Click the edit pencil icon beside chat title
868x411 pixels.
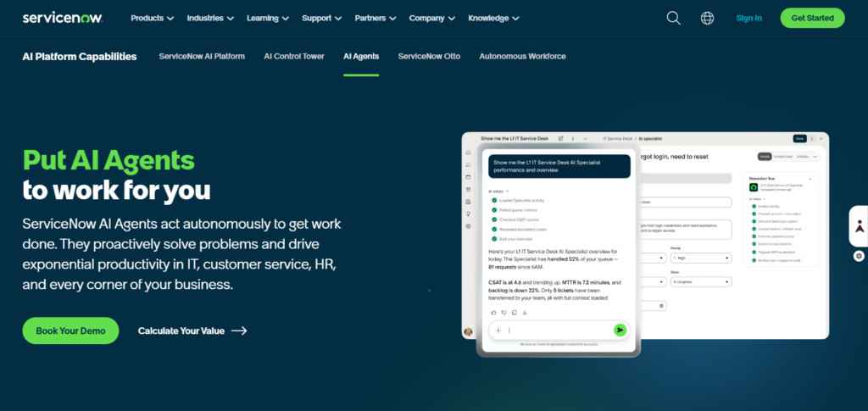561,138
